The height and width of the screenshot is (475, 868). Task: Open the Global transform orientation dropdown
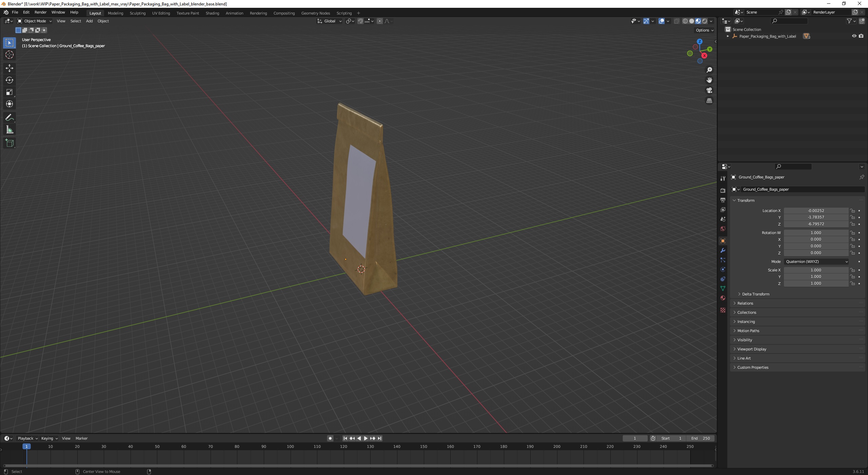[x=330, y=21]
